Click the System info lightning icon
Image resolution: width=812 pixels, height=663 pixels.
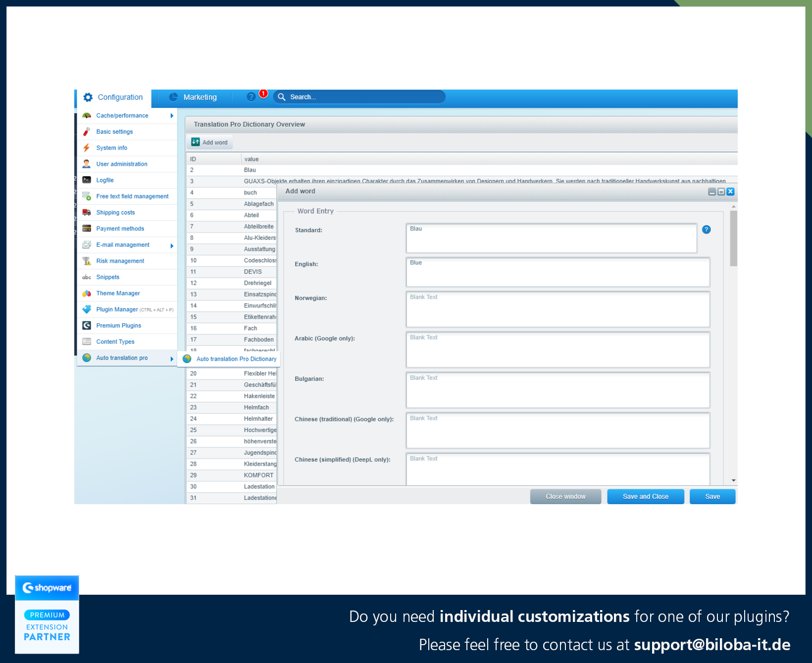[87, 148]
